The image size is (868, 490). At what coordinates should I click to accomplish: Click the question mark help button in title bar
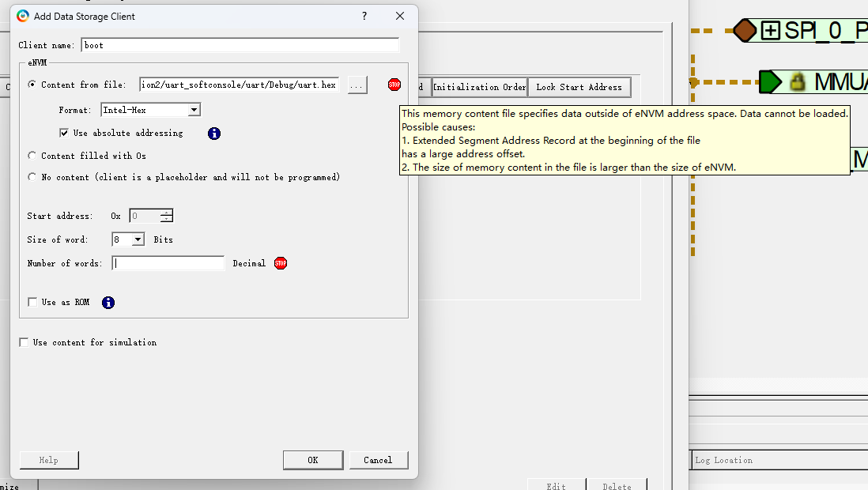[364, 16]
